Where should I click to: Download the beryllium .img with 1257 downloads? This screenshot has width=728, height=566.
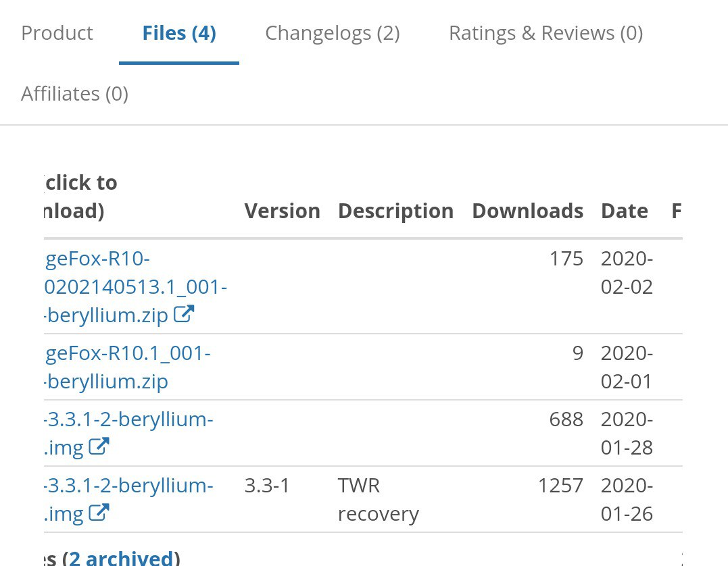[128, 486]
